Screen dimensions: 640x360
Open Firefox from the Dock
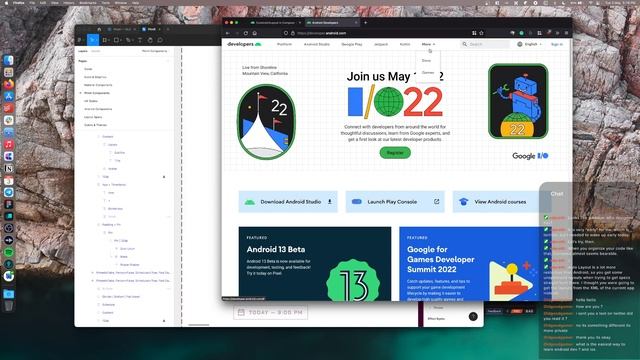coord(9,84)
